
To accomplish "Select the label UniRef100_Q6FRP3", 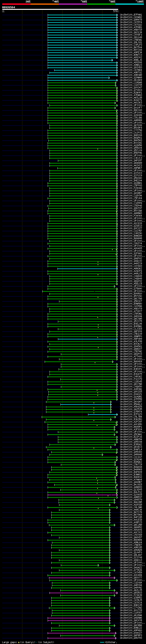I will [131, 635].
